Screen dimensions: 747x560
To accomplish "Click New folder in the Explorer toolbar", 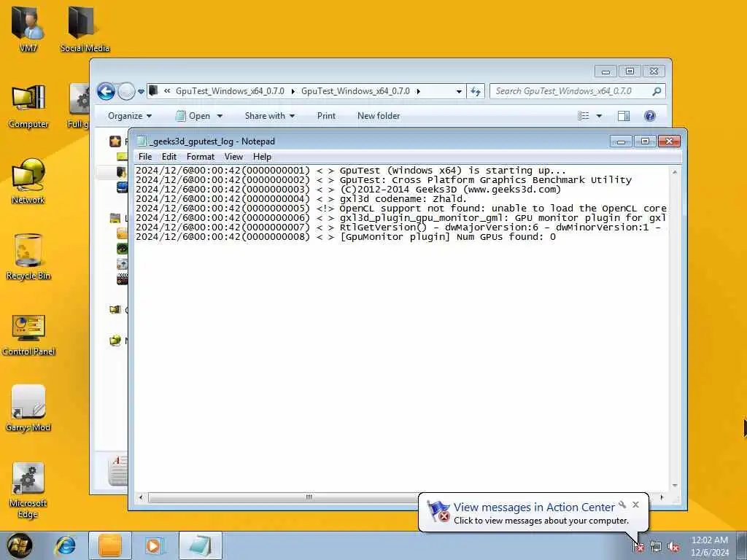I will [379, 116].
